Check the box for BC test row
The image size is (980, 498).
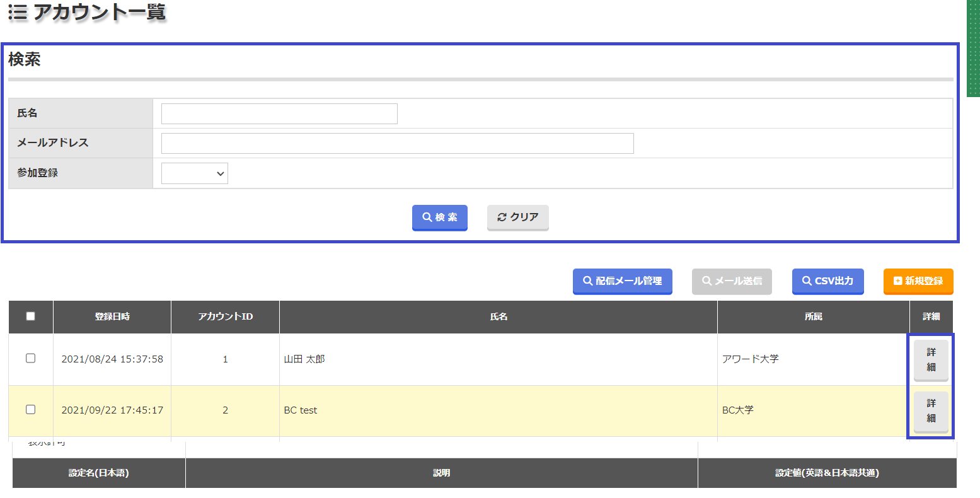coord(30,410)
